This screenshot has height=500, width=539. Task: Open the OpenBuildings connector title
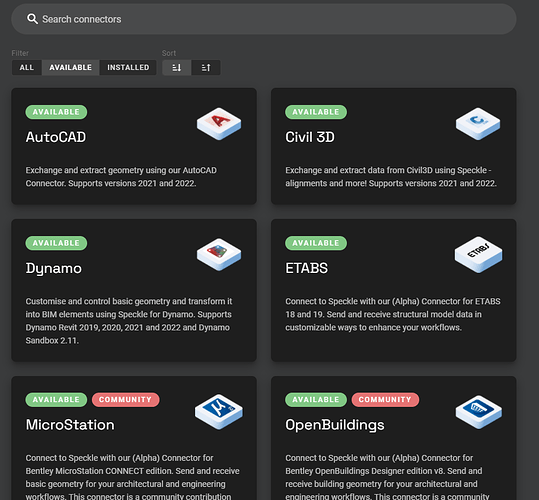(335, 425)
